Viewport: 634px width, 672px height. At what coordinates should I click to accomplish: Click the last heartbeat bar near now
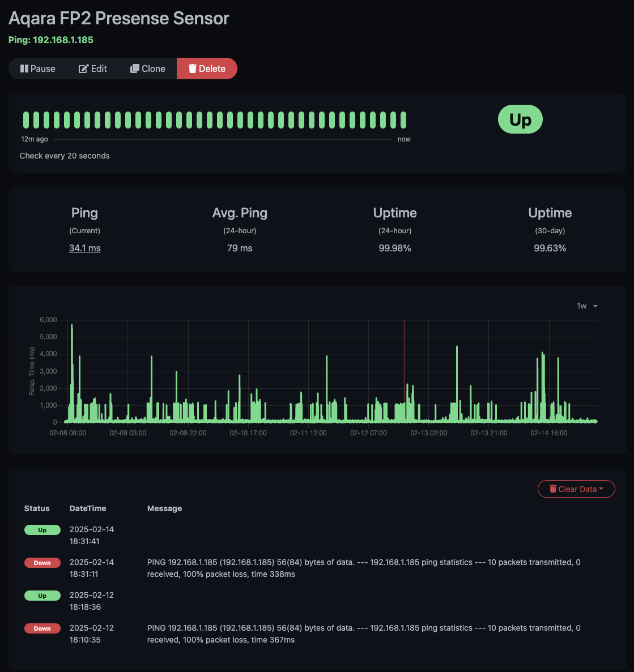403,120
